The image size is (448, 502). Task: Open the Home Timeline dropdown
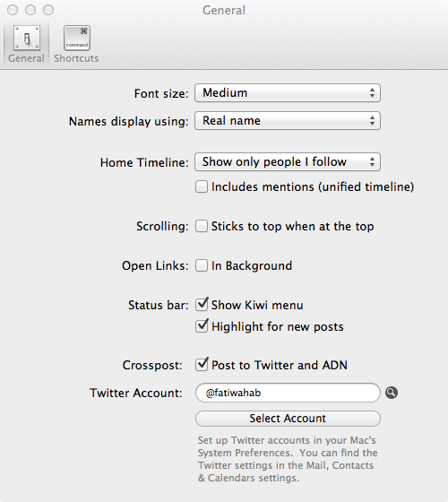point(288,161)
